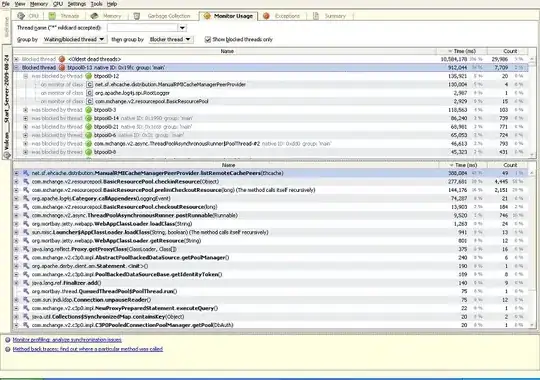
Task: Click green thread icon for btpool0-12
Action: click(x=89, y=76)
